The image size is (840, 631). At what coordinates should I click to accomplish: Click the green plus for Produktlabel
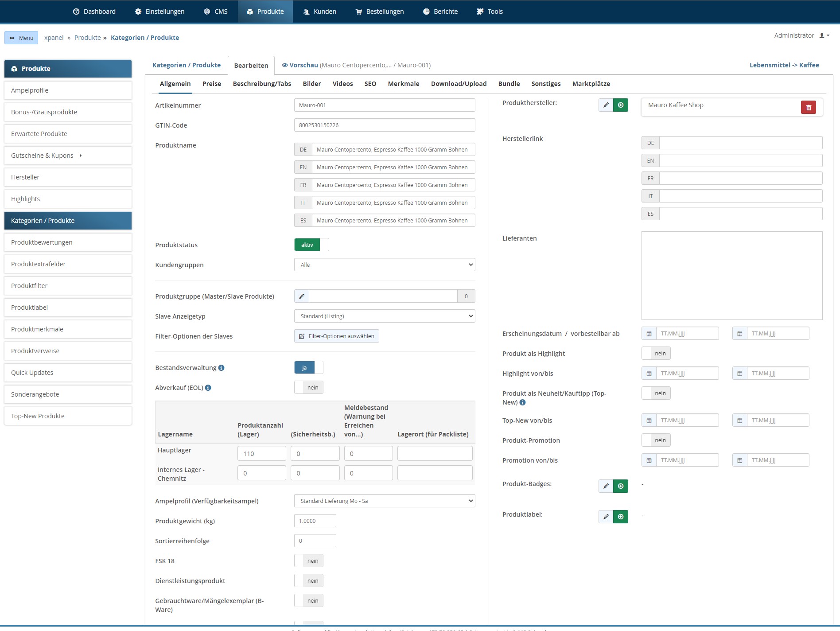[621, 517]
